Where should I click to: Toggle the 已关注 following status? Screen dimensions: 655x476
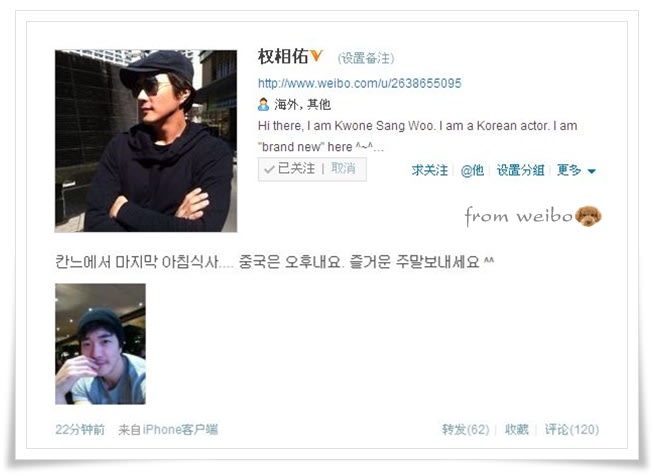pos(296,169)
